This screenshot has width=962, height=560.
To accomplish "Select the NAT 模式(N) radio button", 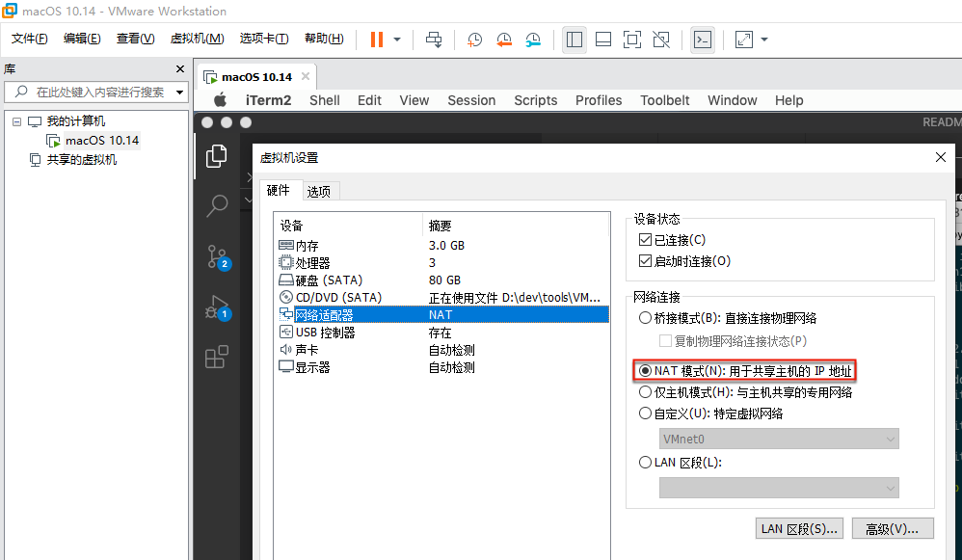I will coord(645,371).
